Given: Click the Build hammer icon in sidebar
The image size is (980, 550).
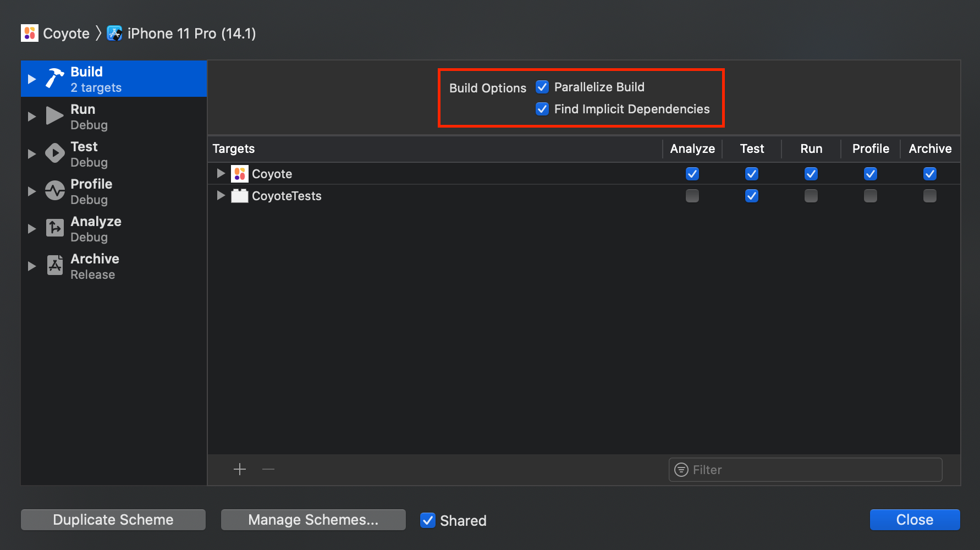Looking at the screenshot, I should pos(54,79).
